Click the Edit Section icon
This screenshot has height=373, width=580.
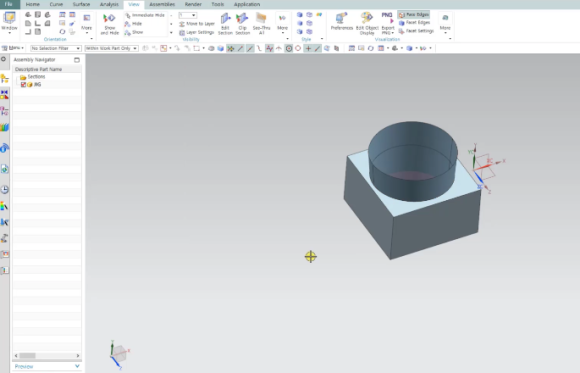point(225,24)
